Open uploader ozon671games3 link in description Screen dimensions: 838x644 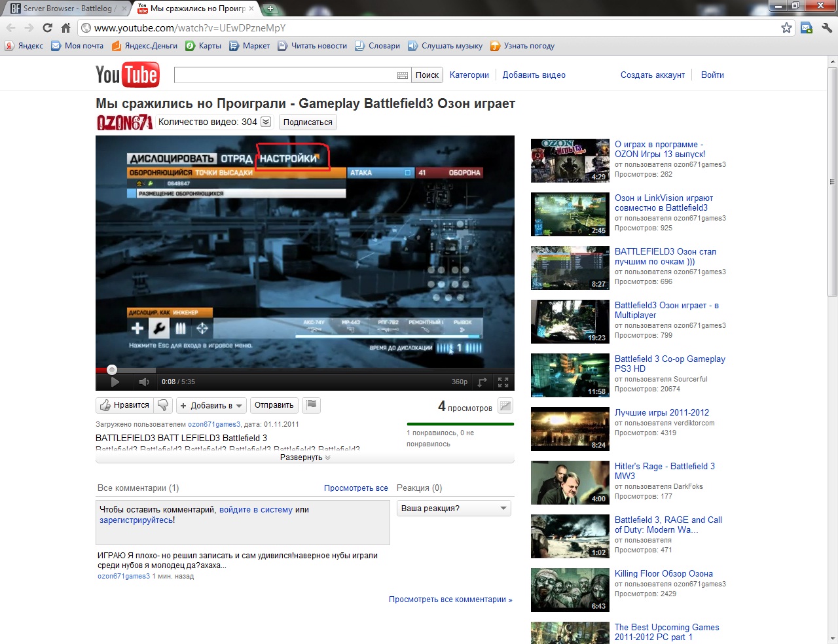214,424
